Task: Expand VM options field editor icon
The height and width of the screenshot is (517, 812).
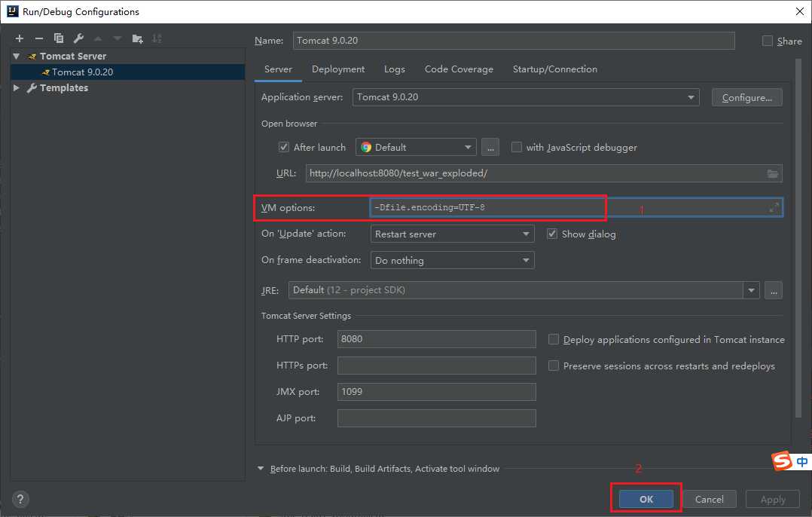Action: click(x=774, y=208)
